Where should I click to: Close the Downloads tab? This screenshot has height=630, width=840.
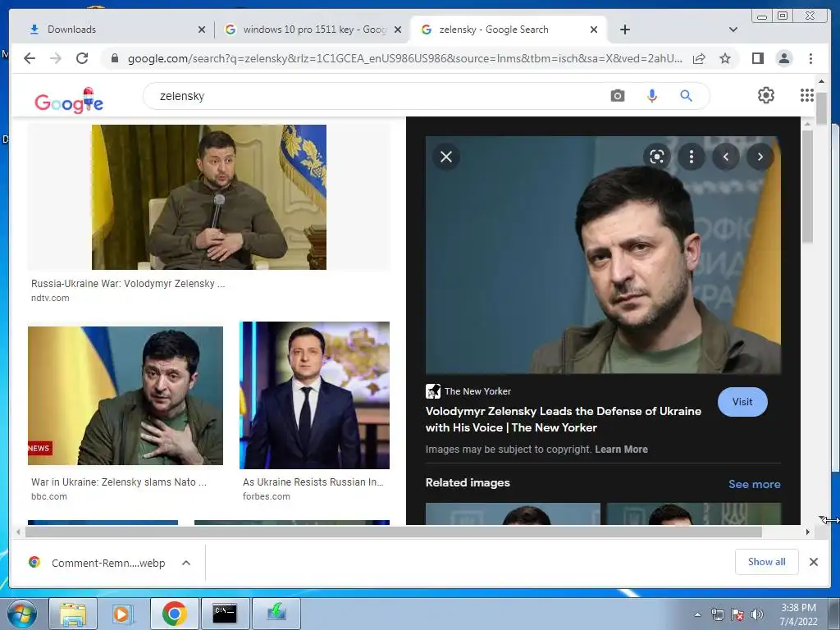click(x=202, y=30)
